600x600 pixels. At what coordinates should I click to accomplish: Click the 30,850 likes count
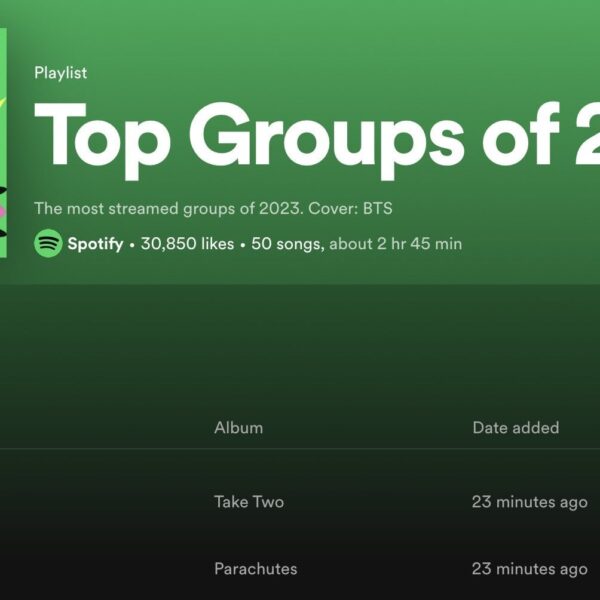tap(187, 244)
